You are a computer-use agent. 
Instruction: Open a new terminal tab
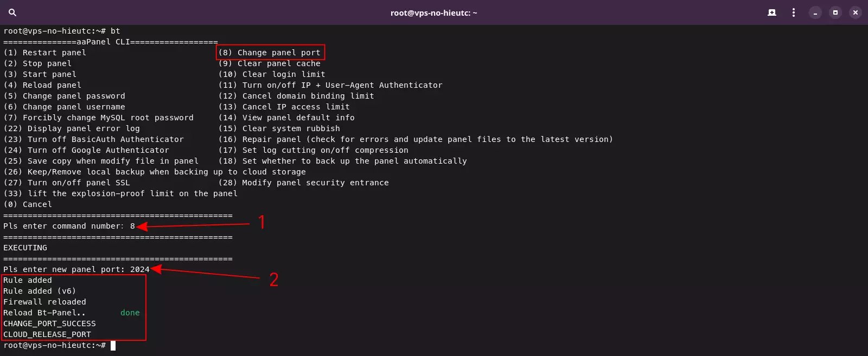click(x=772, y=12)
